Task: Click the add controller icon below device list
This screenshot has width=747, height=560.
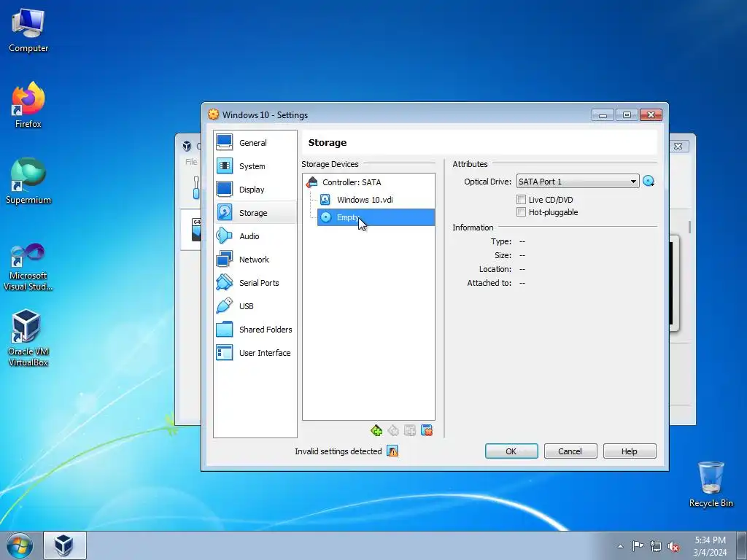Action: tap(376, 430)
